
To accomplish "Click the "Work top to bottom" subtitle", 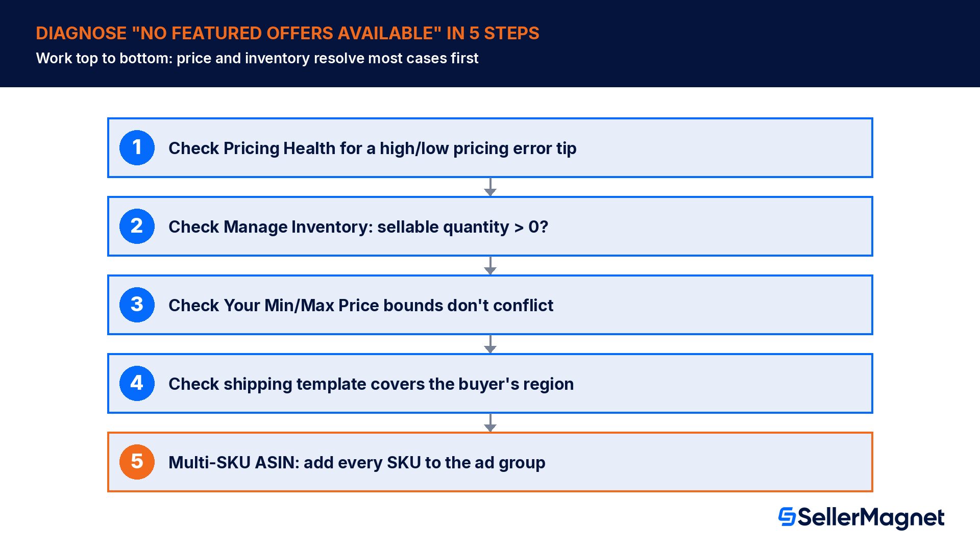I will click(x=257, y=58).
